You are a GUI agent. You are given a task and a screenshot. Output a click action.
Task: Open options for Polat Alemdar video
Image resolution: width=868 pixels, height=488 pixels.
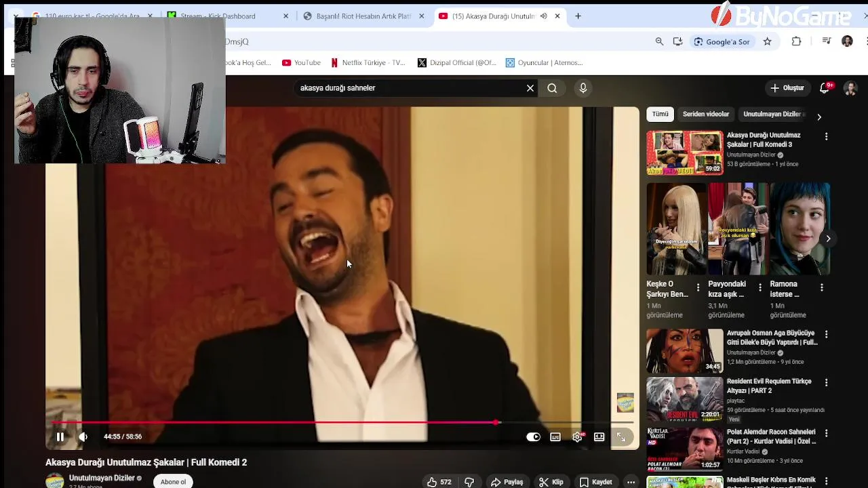tap(826, 433)
